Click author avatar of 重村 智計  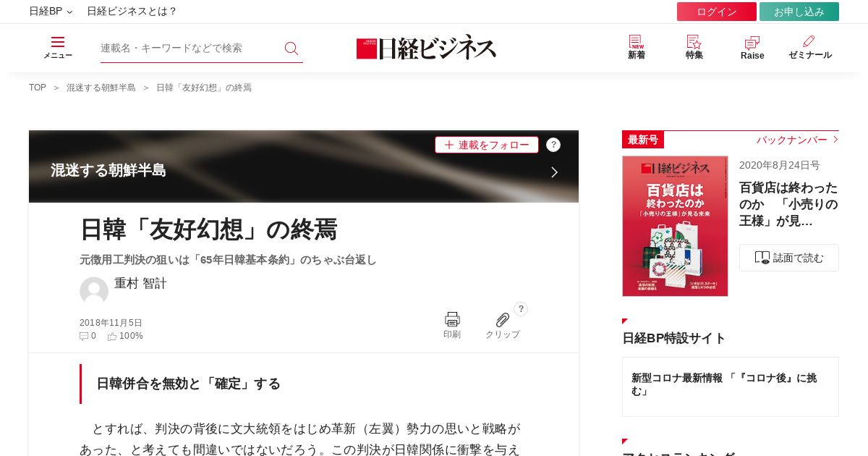click(94, 291)
